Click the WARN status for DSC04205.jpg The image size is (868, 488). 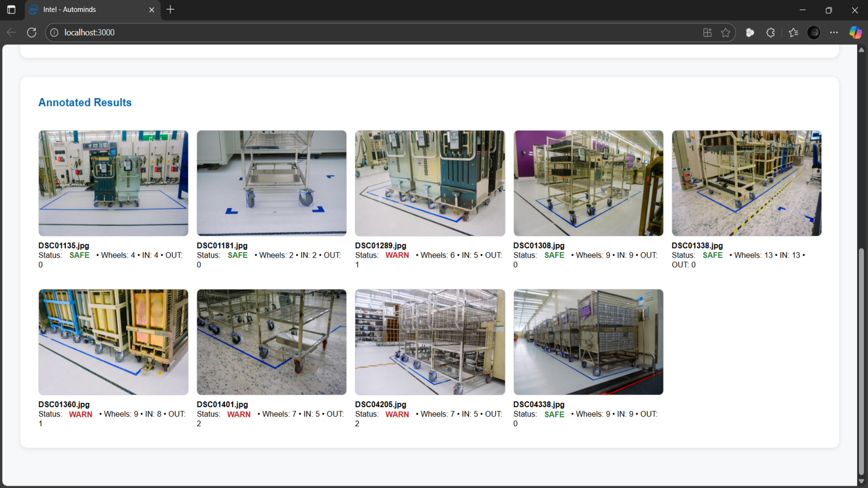tap(397, 414)
